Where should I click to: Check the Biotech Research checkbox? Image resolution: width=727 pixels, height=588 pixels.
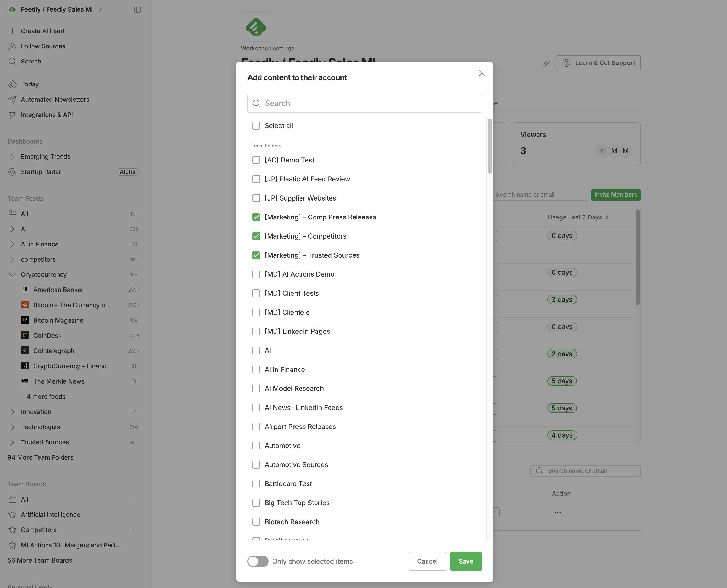pyautogui.click(x=256, y=522)
